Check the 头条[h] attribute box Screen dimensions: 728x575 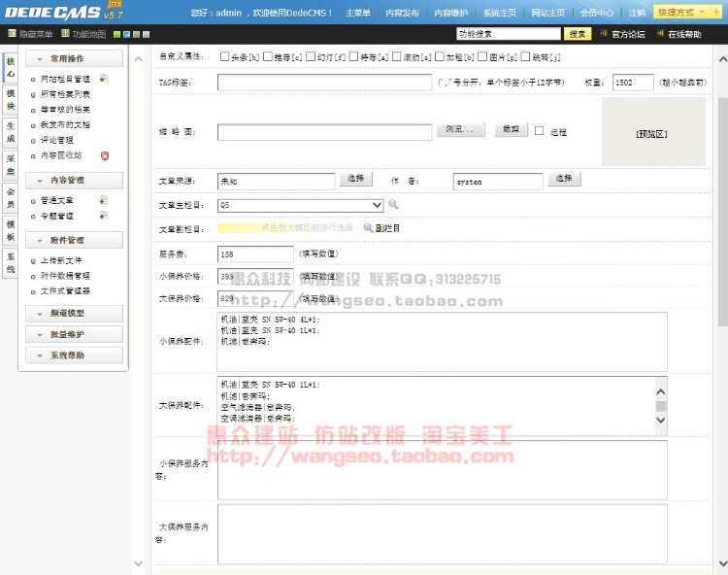coord(225,56)
